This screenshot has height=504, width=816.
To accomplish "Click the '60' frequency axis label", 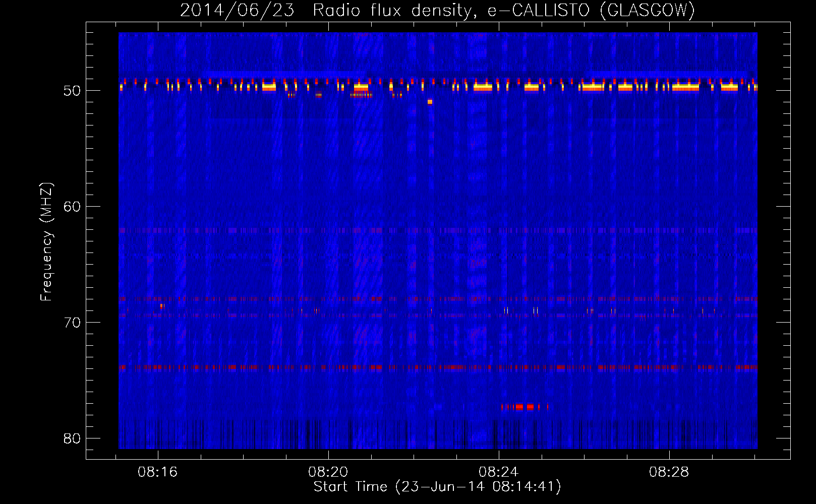I will pos(72,207).
